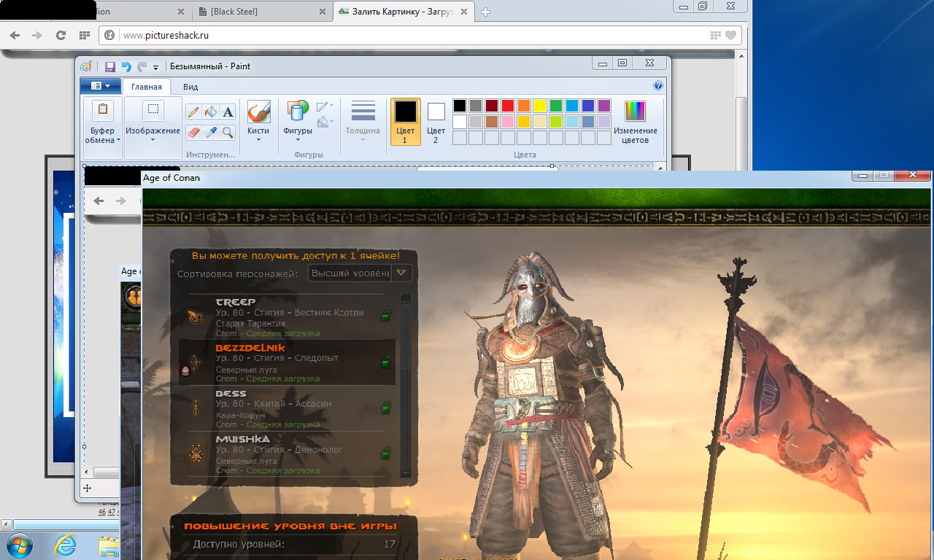This screenshot has height=560, width=934.
Task: Toggle the green lock on the Muishka character
Action: tap(385, 454)
